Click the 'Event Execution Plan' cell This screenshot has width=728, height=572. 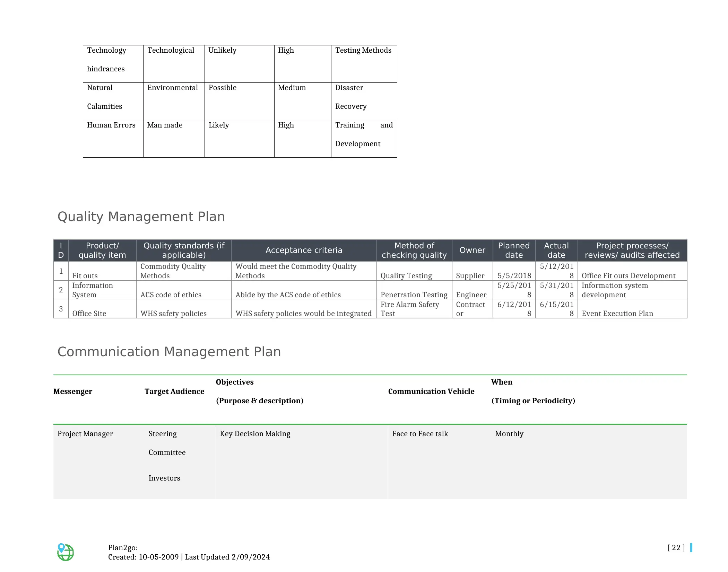632,309
